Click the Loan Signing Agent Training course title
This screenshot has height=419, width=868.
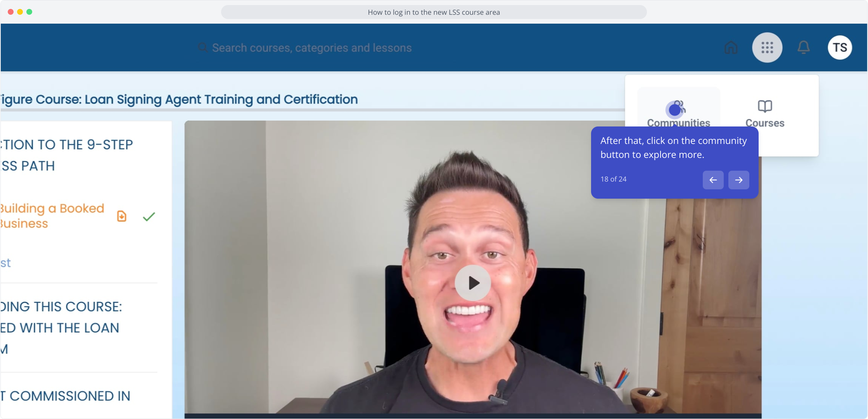click(x=178, y=99)
